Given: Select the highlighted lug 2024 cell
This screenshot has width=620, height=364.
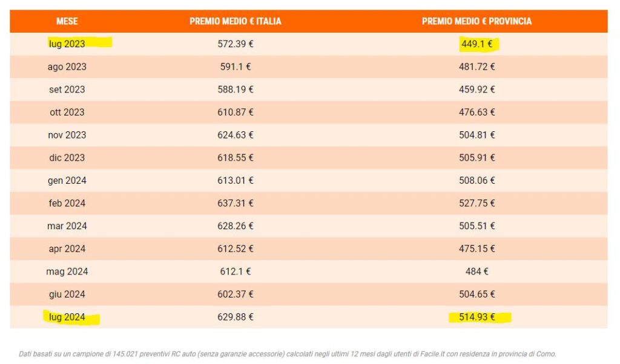Looking at the screenshot, I should point(67,317).
